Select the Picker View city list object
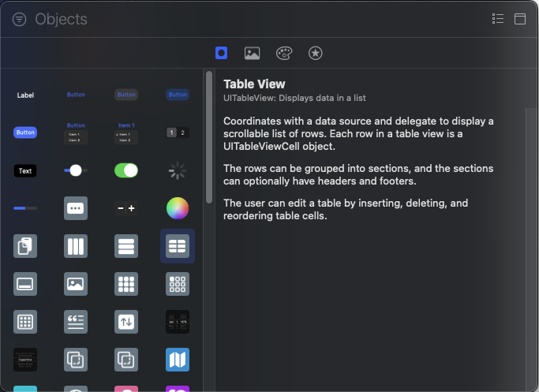 pyautogui.click(x=25, y=360)
